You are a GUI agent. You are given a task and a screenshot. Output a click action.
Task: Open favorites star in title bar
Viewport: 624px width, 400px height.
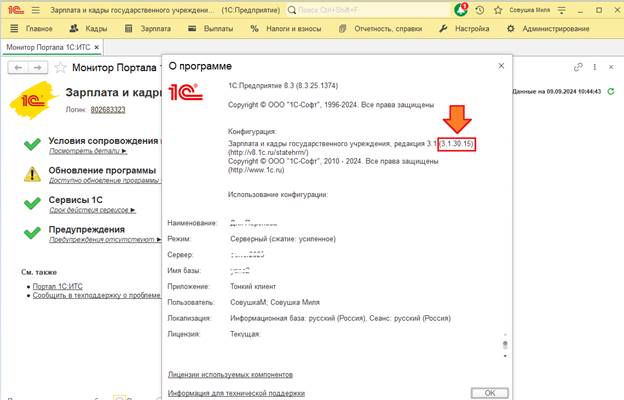pos(498,10)
